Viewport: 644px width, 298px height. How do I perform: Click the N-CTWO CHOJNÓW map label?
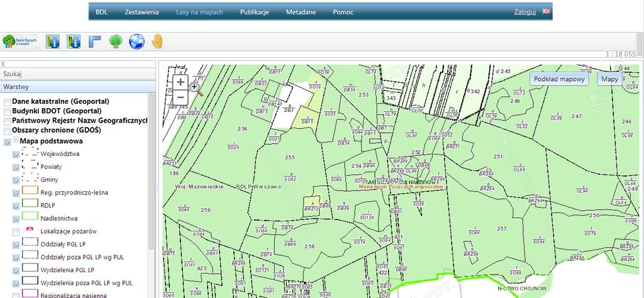[x=522, y=289]
